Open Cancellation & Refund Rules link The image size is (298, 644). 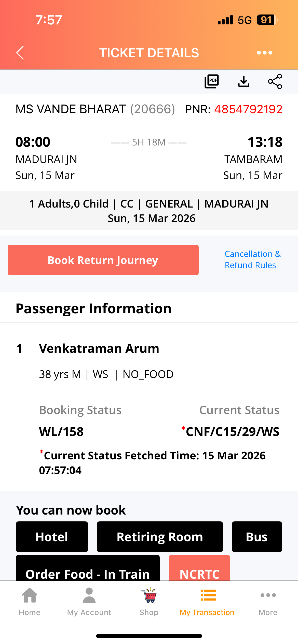[253, 259]
